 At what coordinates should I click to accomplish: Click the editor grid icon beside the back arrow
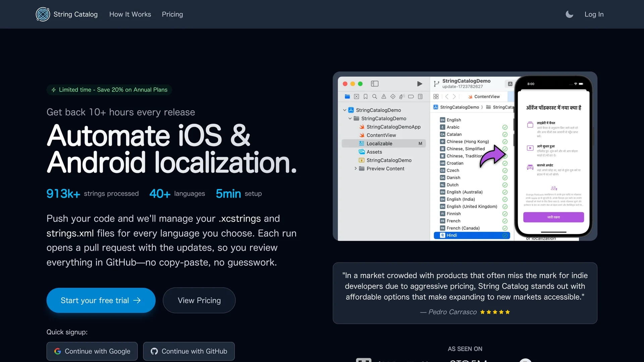[x=436, y=97]
